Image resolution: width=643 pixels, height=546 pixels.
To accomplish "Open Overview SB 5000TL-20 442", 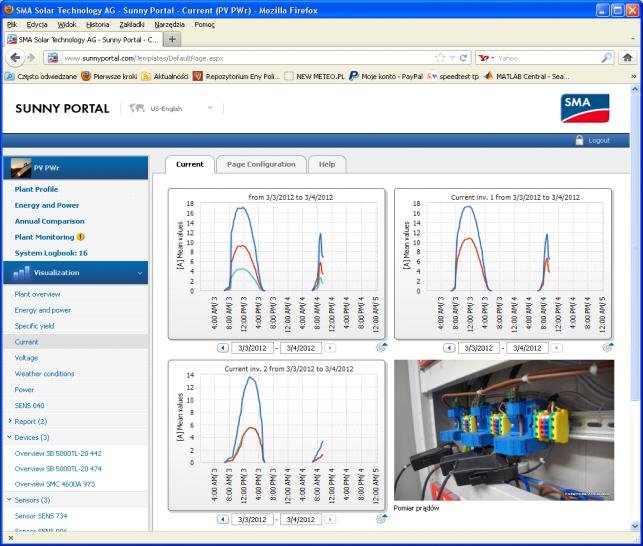I will pyautogui.click(x=58, y=453).
